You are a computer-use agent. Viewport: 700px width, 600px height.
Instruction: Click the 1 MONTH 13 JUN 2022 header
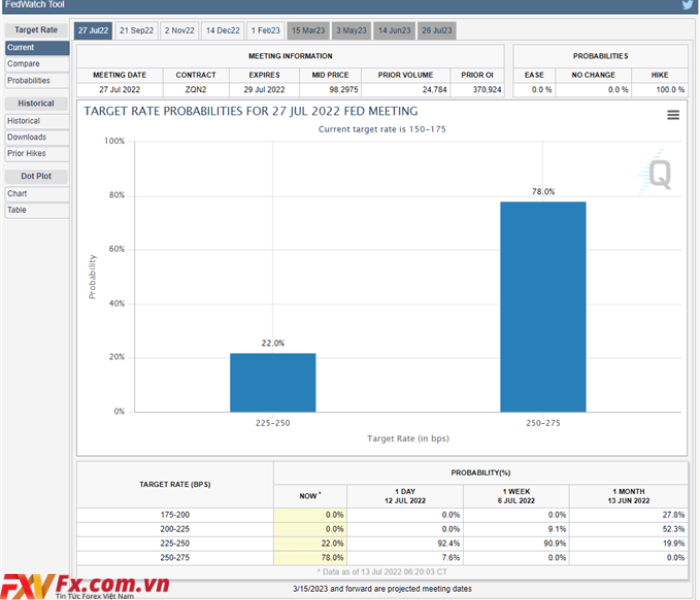click(x=629, y=496)
